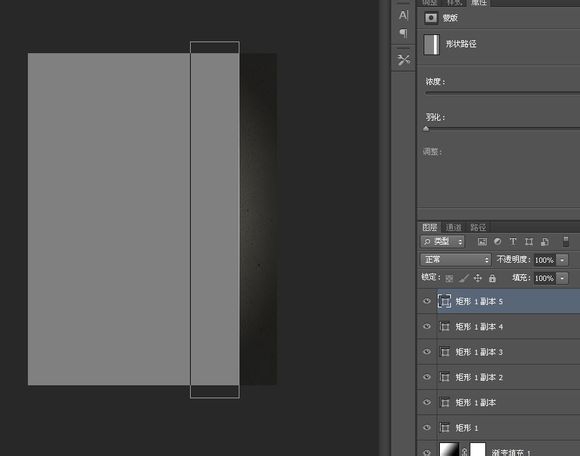This screenshot has height=456, width=580.
Task: Lock image pixels (brush) icon
Action: (464, 278)
